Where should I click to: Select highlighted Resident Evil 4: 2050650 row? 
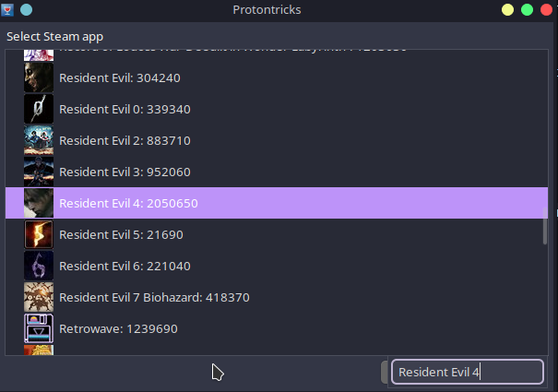(x=277, y=203)
